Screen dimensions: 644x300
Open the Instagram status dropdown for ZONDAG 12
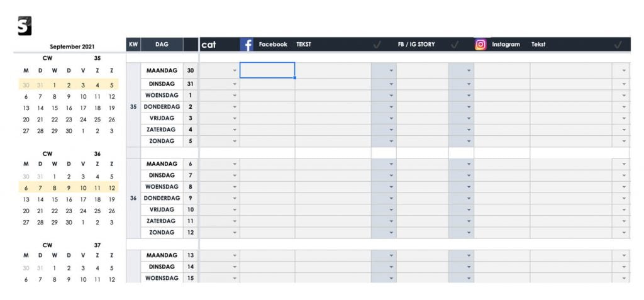click(x=624, y=233)
